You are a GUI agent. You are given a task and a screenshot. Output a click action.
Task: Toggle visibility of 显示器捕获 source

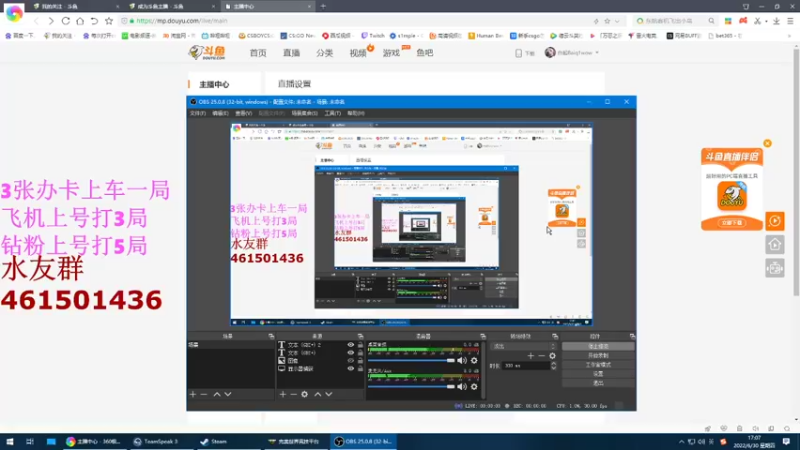pyautogui.click(x=351, y=368)
